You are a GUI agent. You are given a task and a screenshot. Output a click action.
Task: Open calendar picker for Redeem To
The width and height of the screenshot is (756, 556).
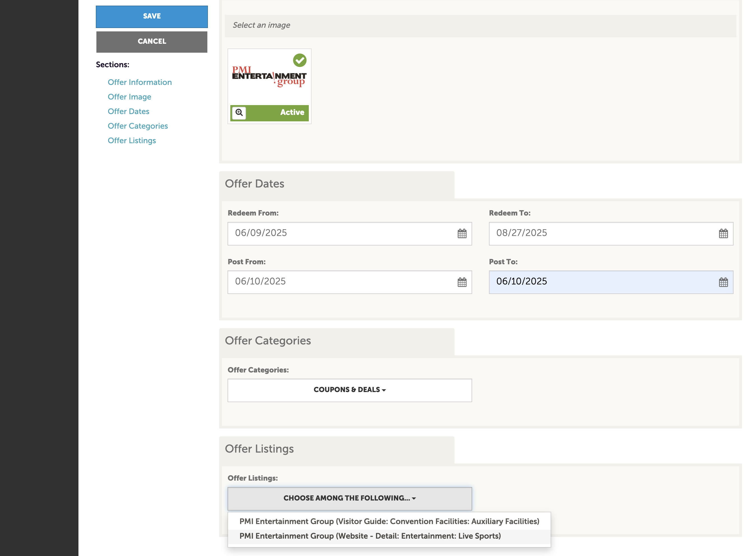pyautogui.click(x=723, y=233)
